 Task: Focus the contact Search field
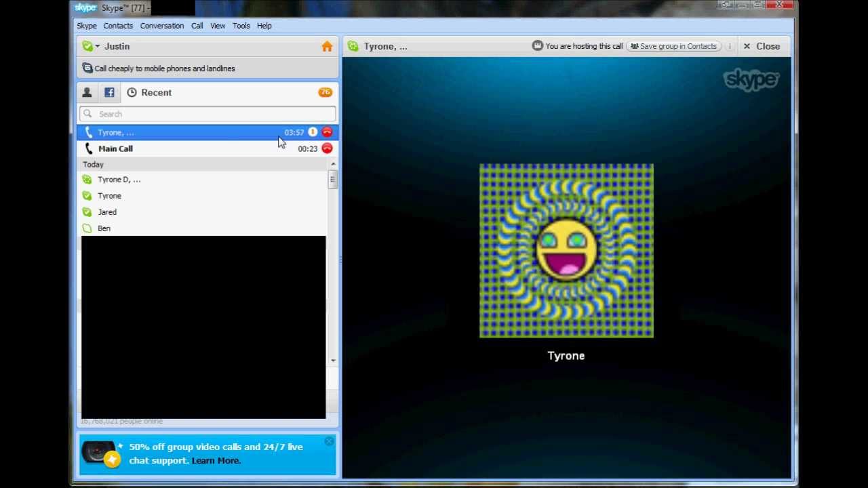click(208, 114)
